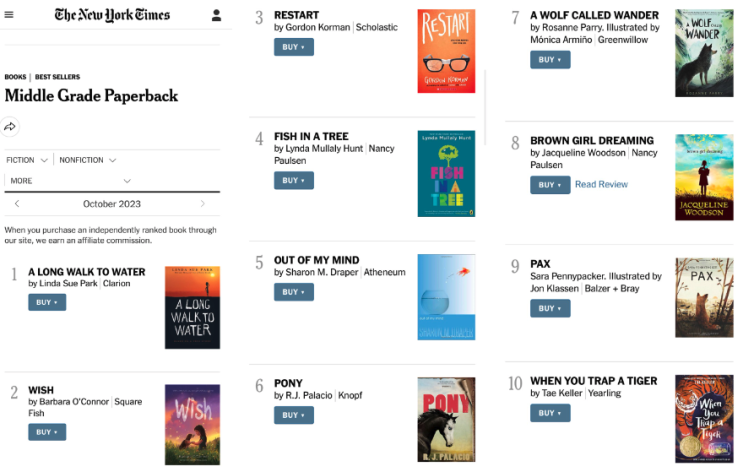Click the Wish book cover
The width and height of the screenshot is (743, 472).
192,424
